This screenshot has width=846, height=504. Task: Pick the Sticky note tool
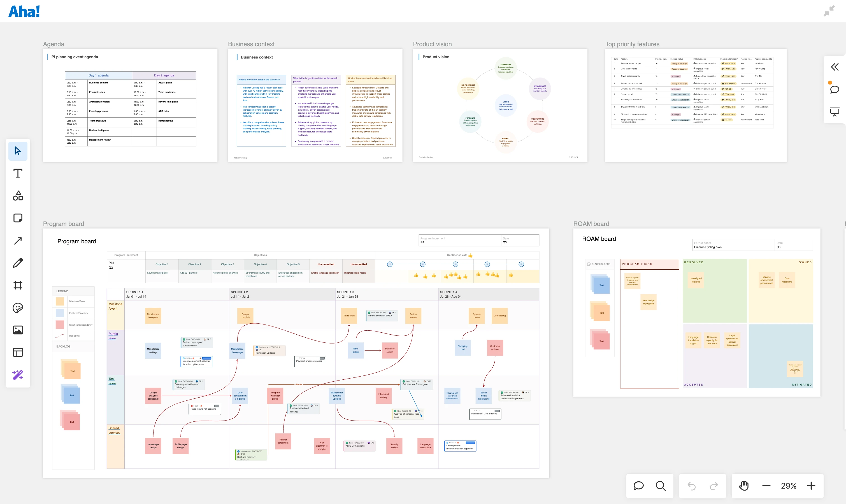point(18,218)
